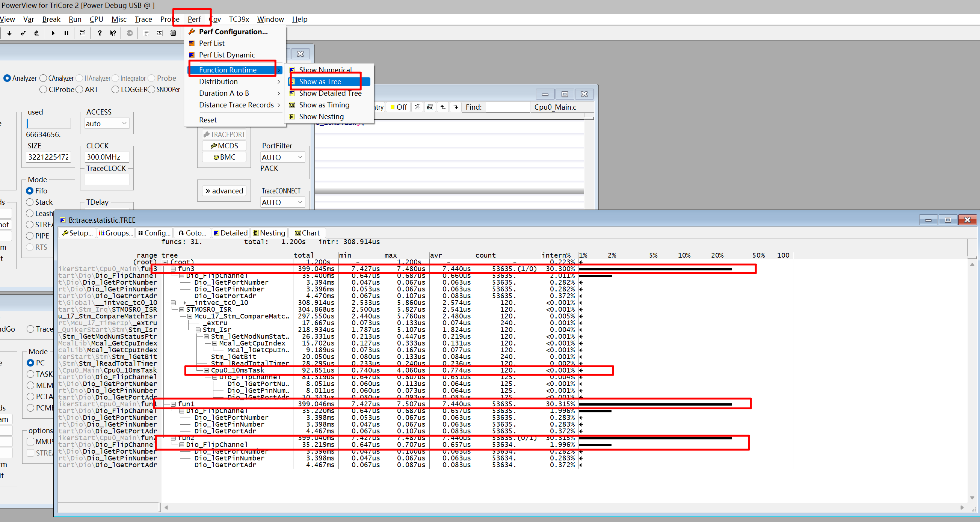Select the Stack mode radio button
980x522 pixels.
[x=30, y=202]
